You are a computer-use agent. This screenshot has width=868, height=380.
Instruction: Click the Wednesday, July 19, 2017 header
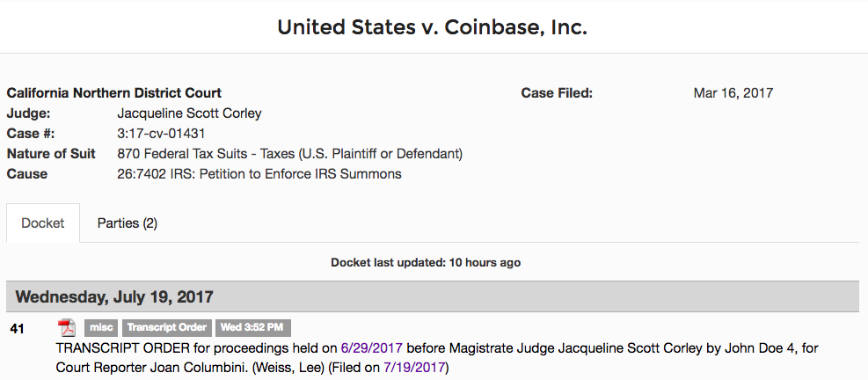click(113, 296)
